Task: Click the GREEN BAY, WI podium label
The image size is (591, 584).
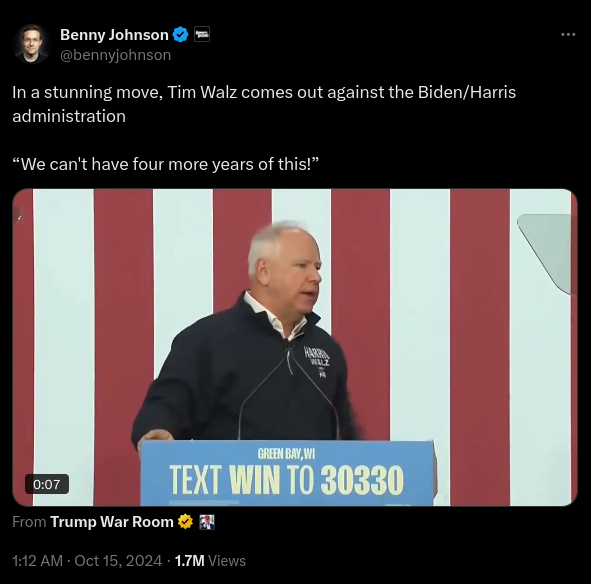Action: click(x=286, y=454)
